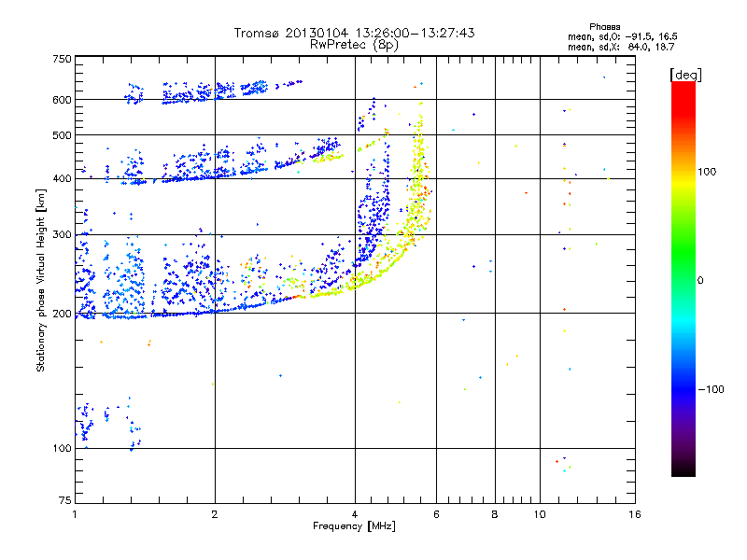Click the y-axis tick label '600'
The height and width of the screenshot is (560, 747).
(62, 100)
